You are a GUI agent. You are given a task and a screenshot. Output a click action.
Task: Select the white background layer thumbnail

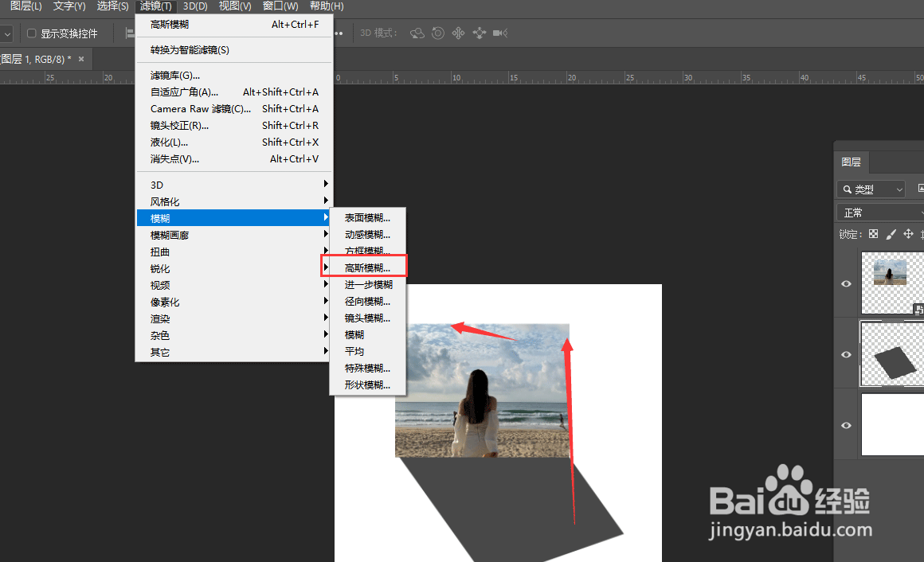coord(892,424)
